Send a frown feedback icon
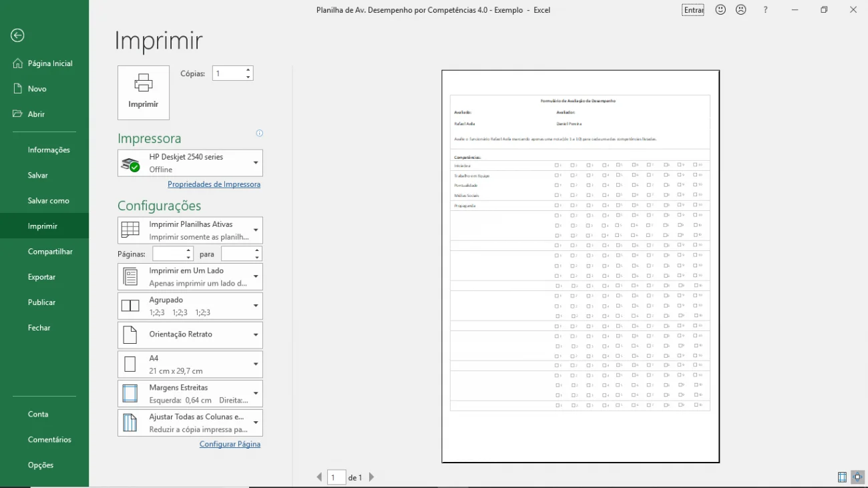The image size is (868, 488). [x=740, y=10]
